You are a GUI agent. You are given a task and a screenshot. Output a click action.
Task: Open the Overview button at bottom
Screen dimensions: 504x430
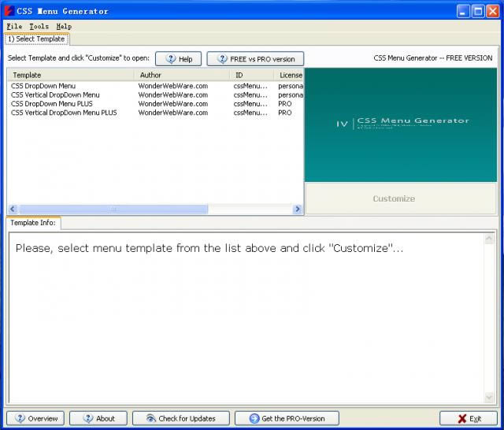[x=35, y=418]
